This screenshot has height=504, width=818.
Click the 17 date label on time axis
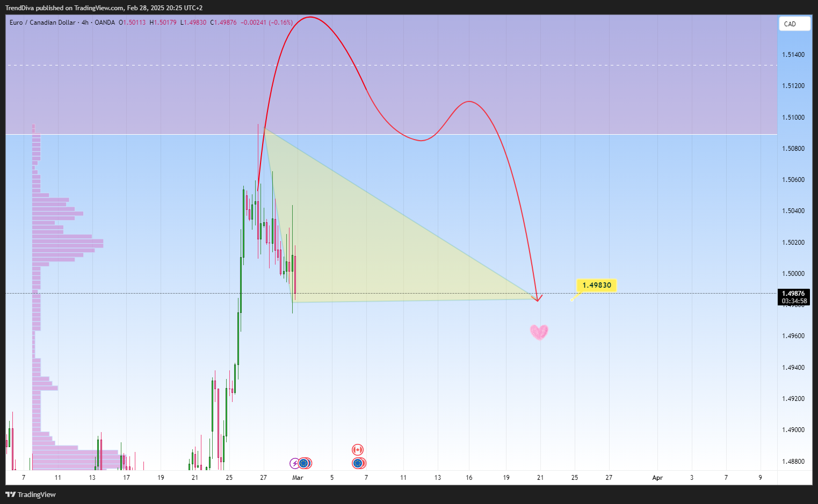pyautogui.click(x=127, y=478)
